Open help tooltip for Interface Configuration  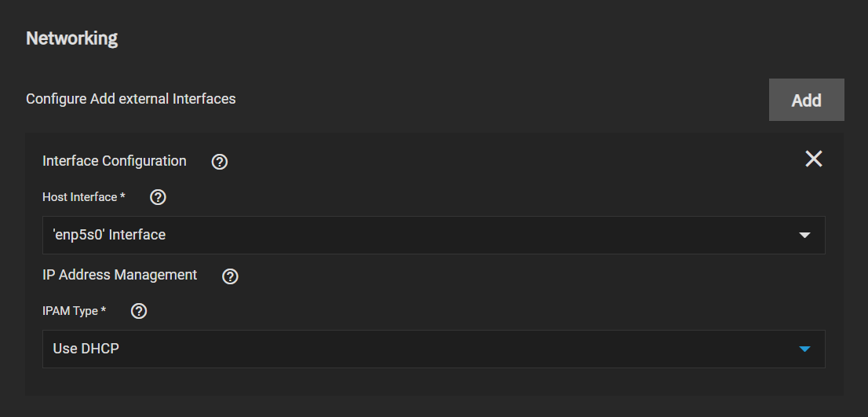220,162
